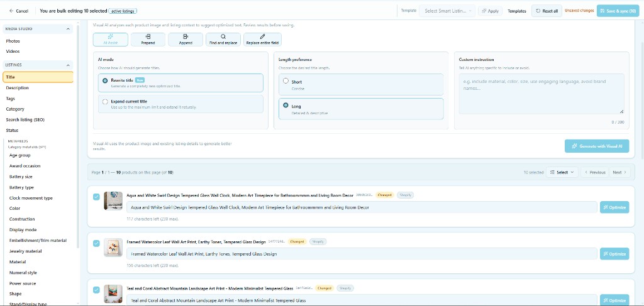Image resolution: width=644 pixels, height=306 pixels.
Task: Select the Battery type metafield
Action: click(x=21, y=187)
